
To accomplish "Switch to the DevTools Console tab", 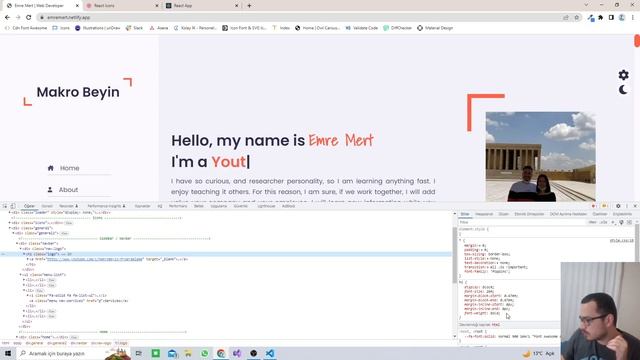I will pos(47,206).
